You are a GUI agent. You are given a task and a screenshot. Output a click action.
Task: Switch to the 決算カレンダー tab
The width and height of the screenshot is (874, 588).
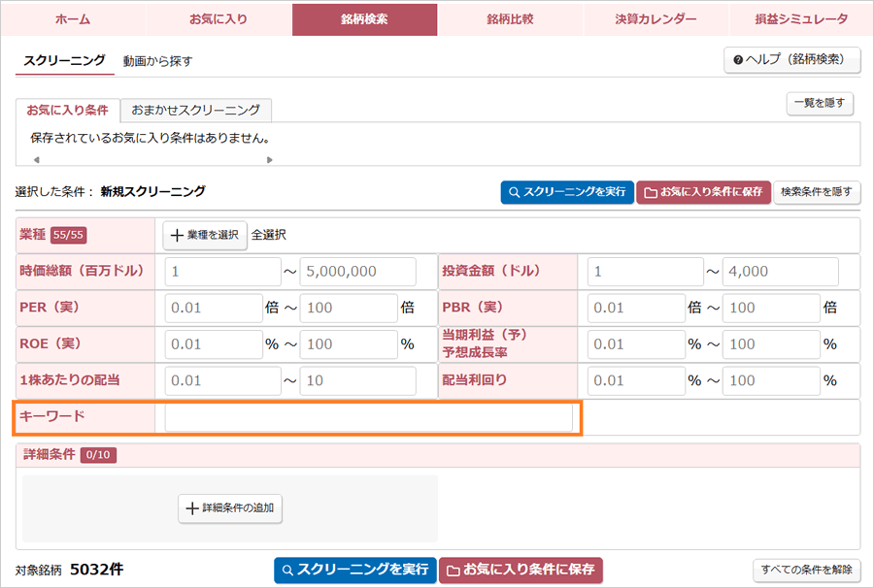[655, 19]
